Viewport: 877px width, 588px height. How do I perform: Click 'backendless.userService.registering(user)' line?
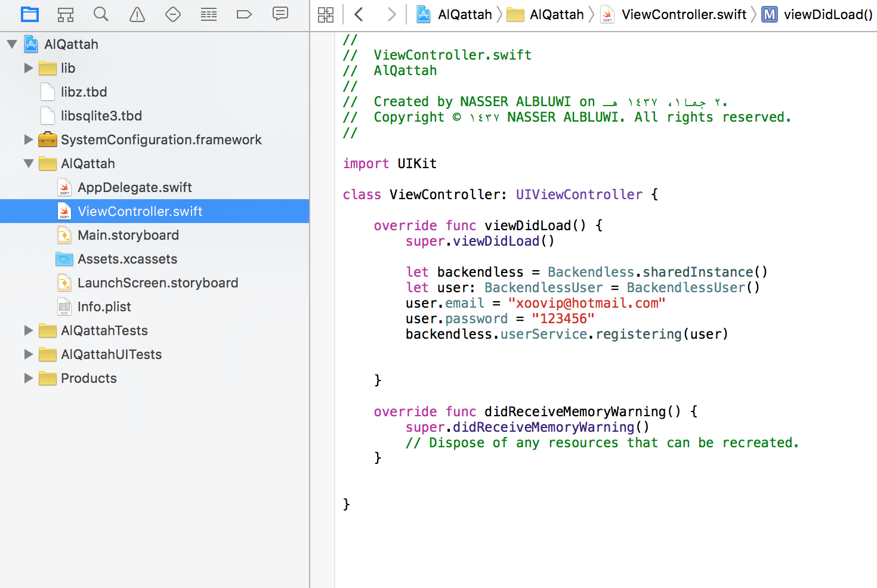567,334
